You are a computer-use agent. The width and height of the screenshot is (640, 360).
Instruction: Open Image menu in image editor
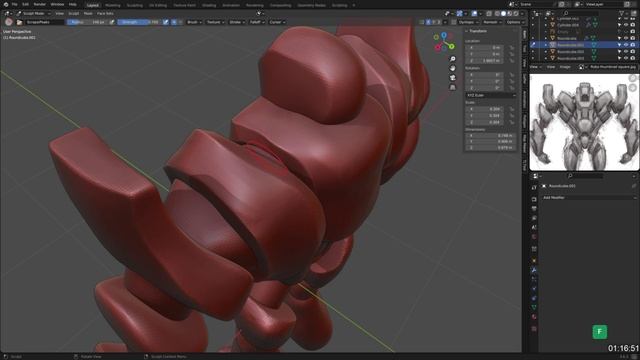click(x=565, y=67)
